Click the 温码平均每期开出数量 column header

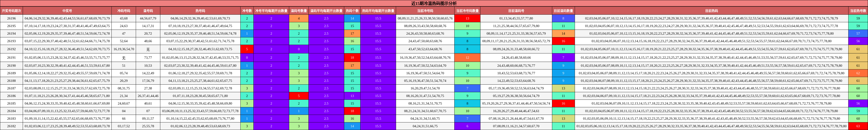pos(326,11)
